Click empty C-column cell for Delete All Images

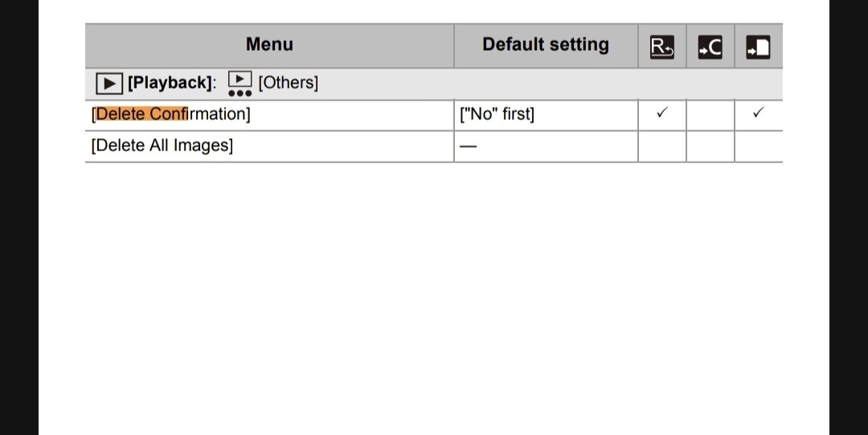710,146
